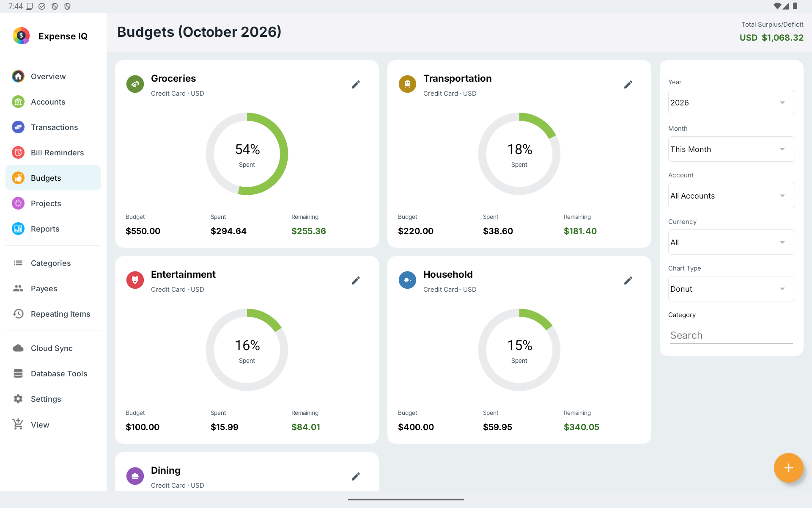Click the Expense IQ app logo
This screenshot has height=508, width=812.
(21, 36)
